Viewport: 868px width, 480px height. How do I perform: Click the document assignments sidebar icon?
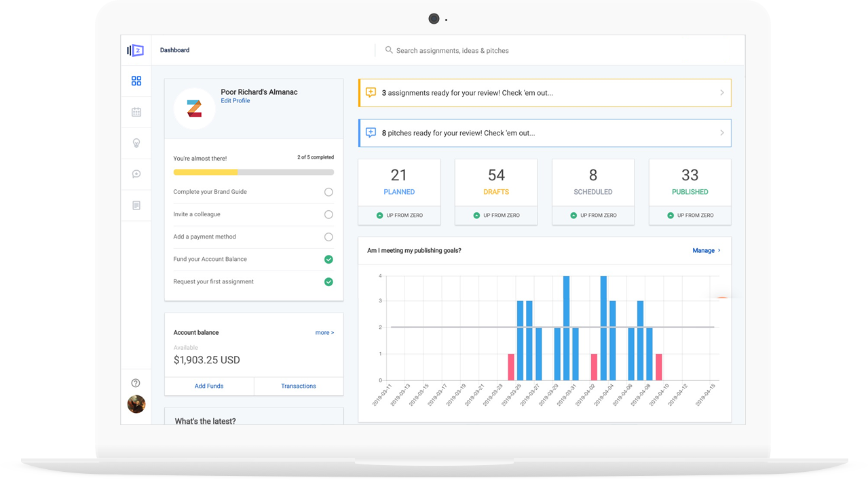point(136,205)
